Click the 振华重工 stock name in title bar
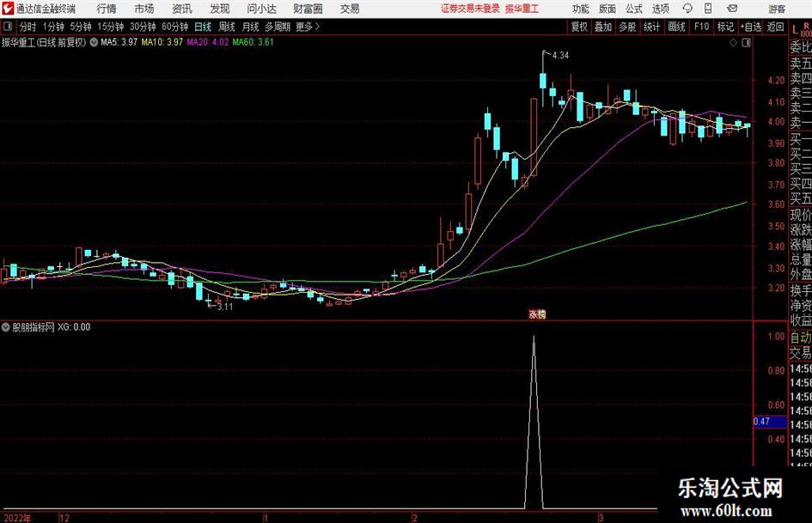Image resolution: width=812 pixels, height=523 pixels. 522,9
